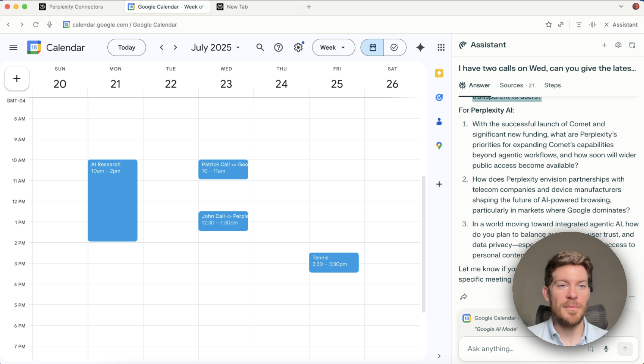Get add-ons plus icon in side panel

coord(439,184)
